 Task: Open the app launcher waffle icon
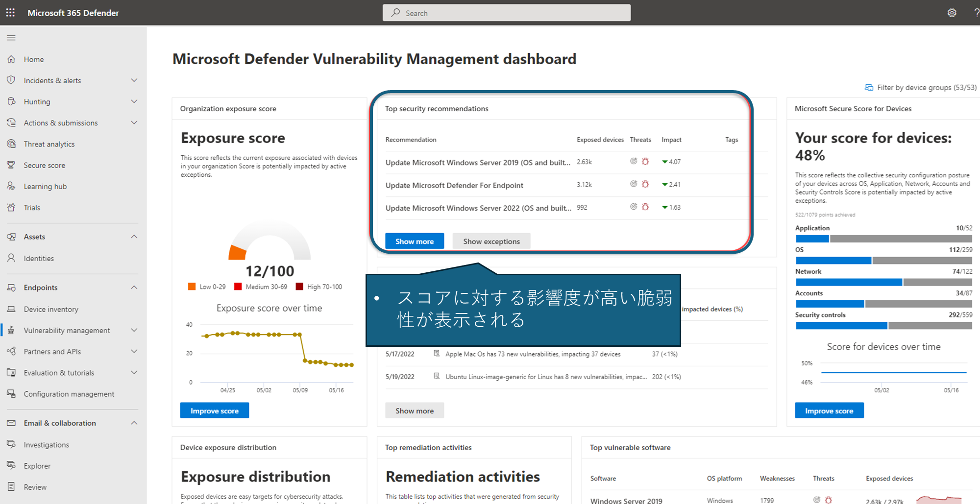(10, 13)
